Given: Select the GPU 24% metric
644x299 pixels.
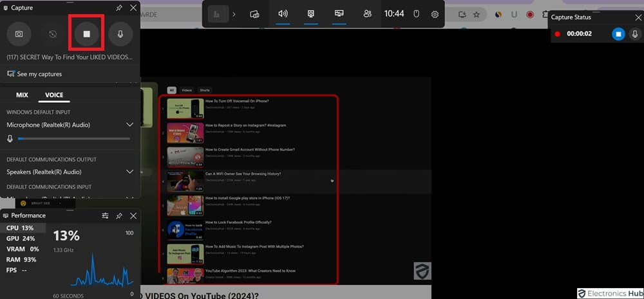Looking at the screenshot, I should coord(21,239).
